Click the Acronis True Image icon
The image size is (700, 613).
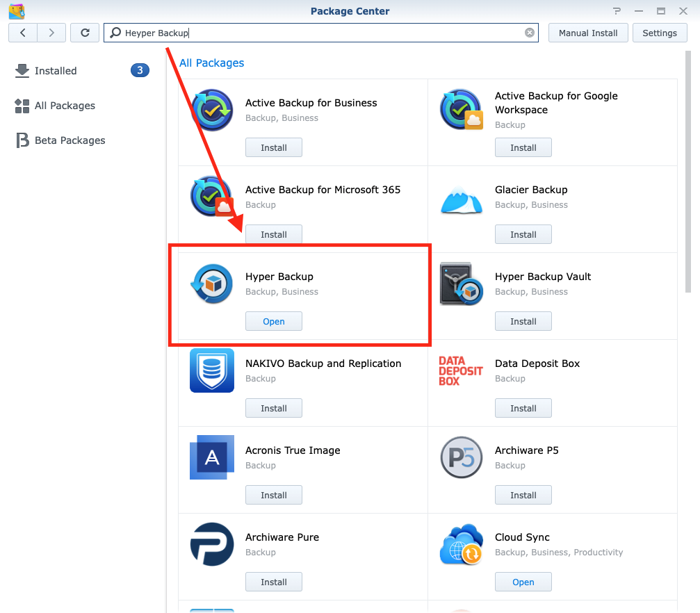click(x=212, y=457)
